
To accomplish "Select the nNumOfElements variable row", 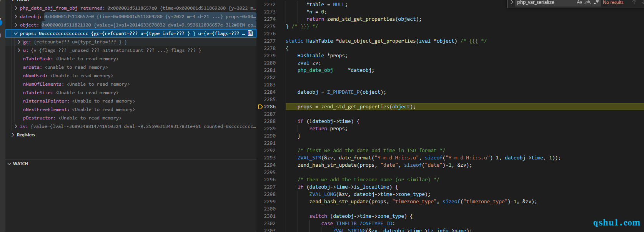I will tap(131, 84).
